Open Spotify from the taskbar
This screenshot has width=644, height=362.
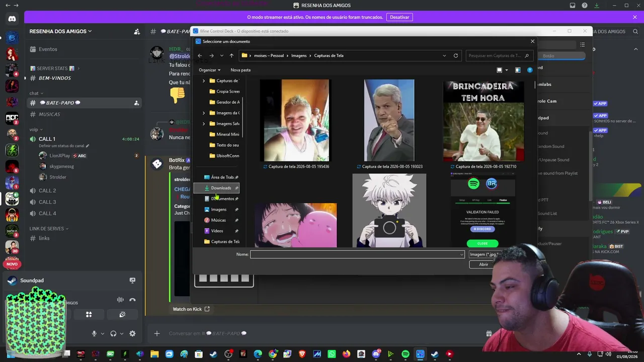(x=406, y=354)
